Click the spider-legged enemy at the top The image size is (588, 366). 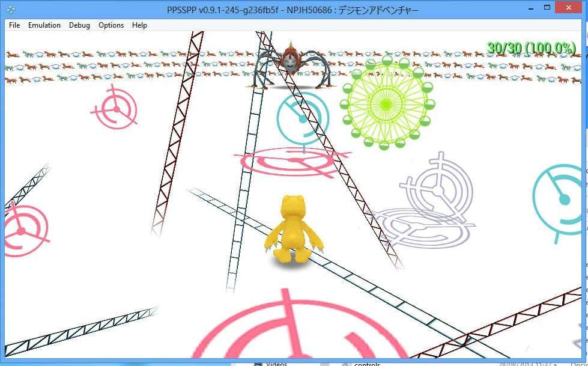point(291,65)
